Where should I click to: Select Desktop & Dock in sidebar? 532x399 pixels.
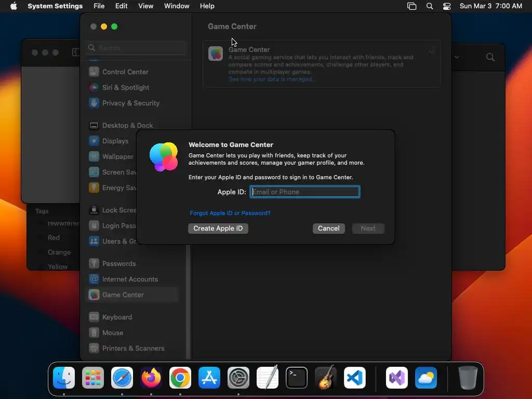[132, 126]
